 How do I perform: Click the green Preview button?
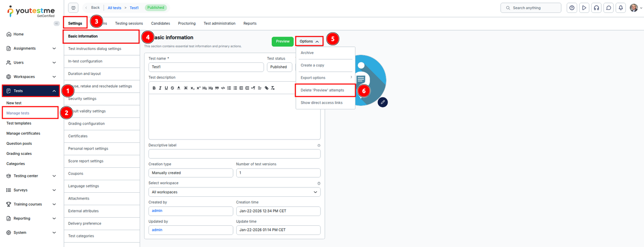point(283,41)
